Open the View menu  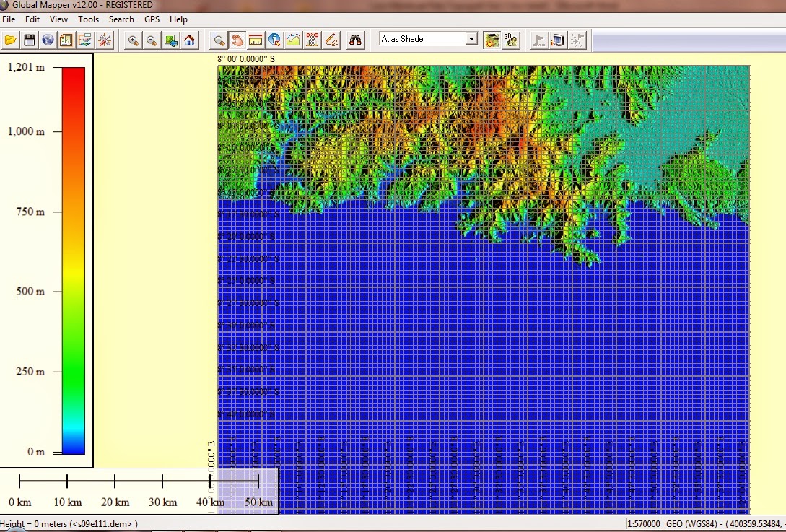pos(58,19)
